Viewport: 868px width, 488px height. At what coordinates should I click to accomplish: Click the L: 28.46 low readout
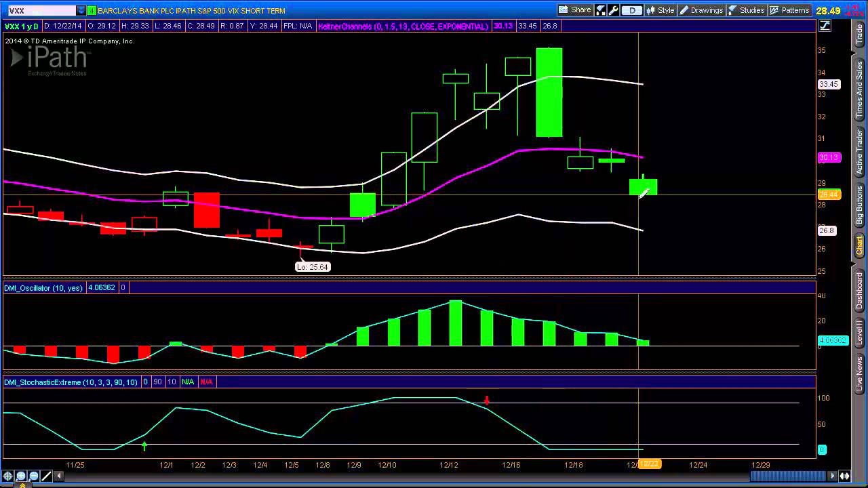coord(170,26)
